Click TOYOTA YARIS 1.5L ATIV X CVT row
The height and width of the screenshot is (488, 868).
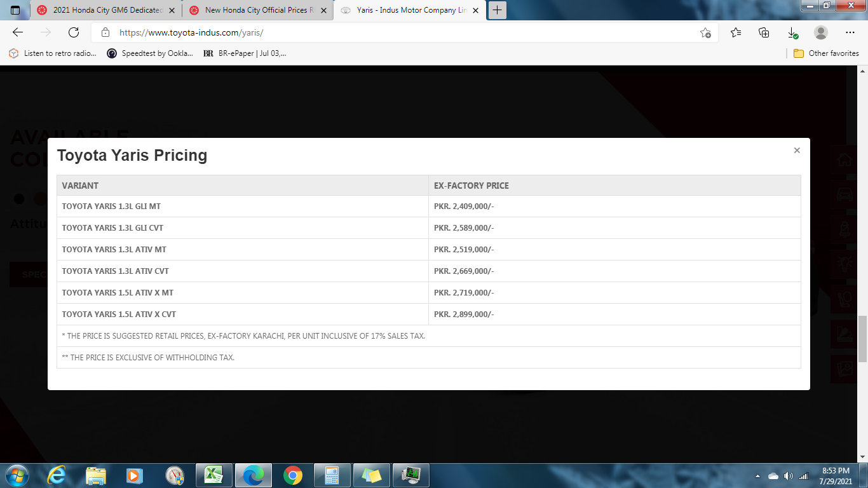pos(429,314)
